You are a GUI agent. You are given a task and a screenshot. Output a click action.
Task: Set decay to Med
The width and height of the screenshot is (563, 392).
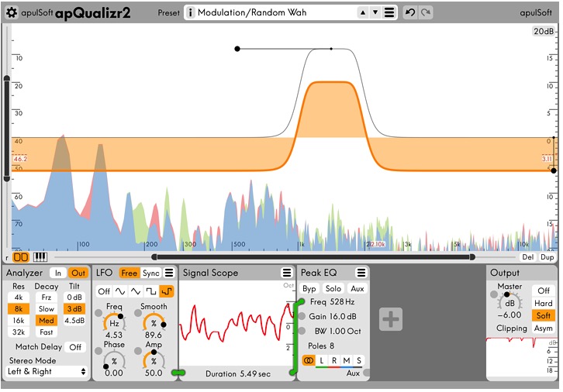pos(47,321)
